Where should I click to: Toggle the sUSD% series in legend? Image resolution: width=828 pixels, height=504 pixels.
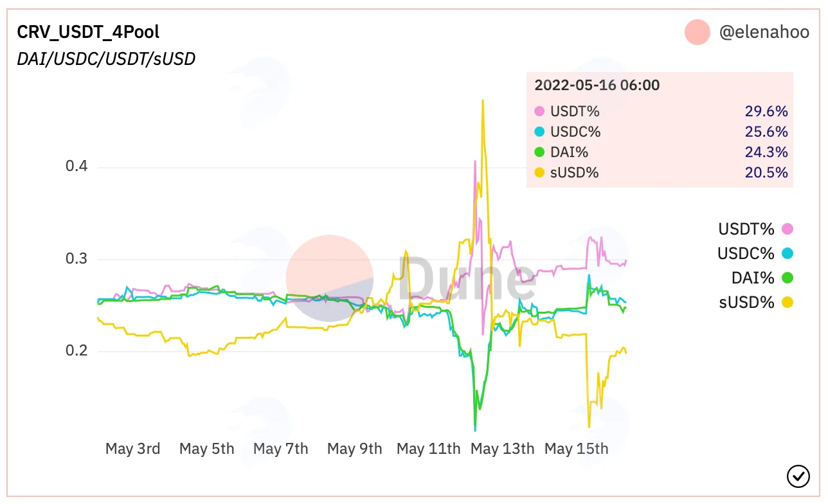[x=756, y=302]
